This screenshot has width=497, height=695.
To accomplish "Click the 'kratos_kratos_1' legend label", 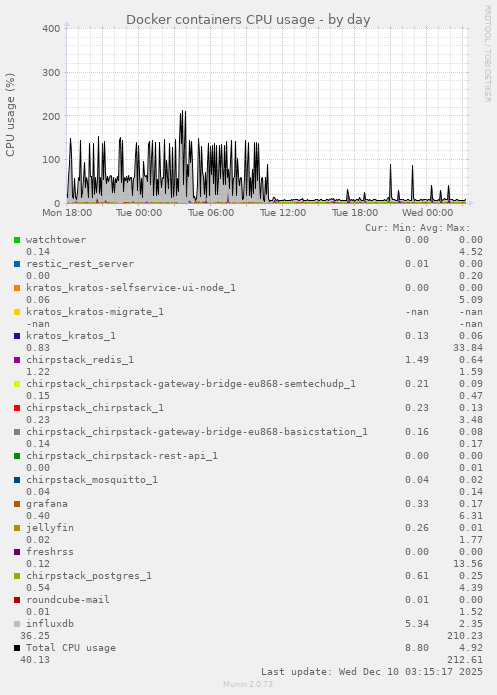I will (x=71, y=336).
